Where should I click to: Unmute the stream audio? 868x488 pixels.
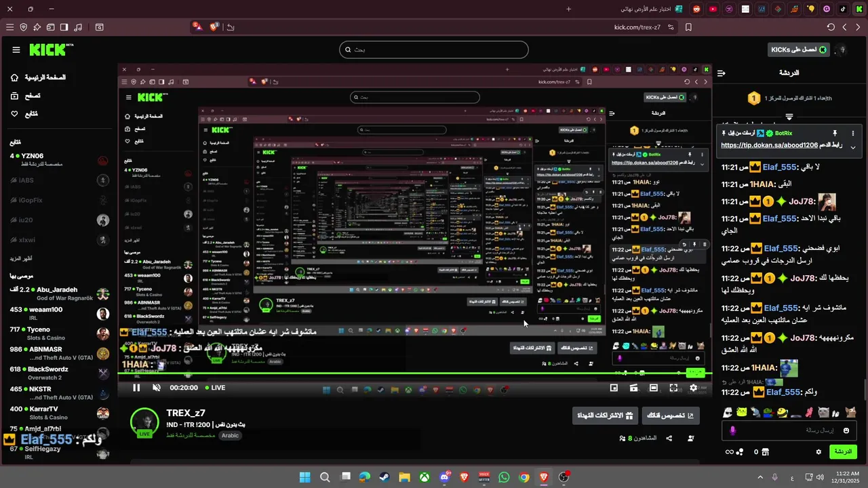[156, 388]
